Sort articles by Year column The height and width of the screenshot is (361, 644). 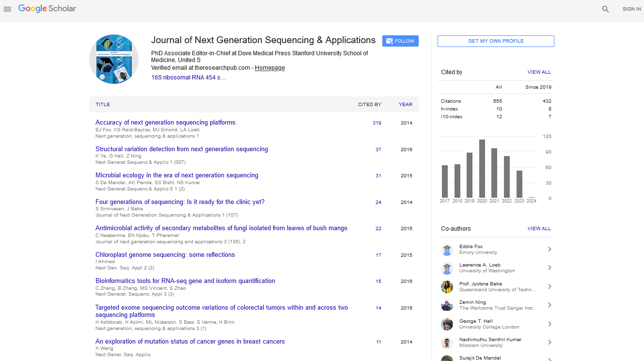tap(405, 105)
